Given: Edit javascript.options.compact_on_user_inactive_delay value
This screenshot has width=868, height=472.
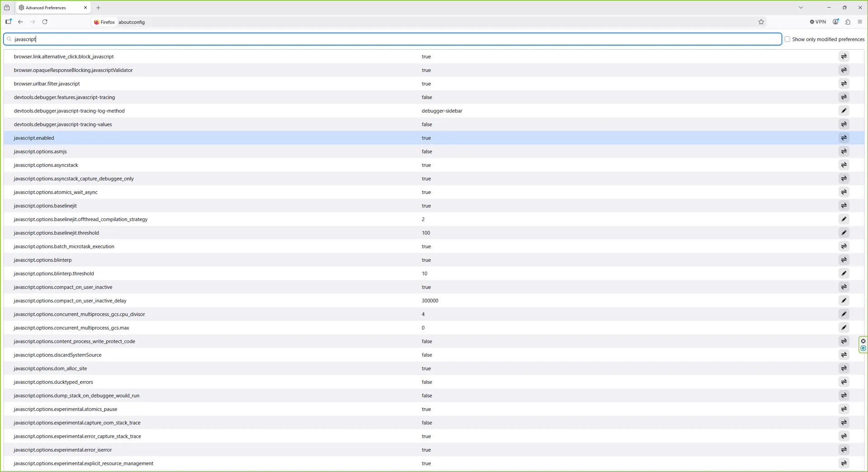Looking at the screenshot, I should click(844, 301).
